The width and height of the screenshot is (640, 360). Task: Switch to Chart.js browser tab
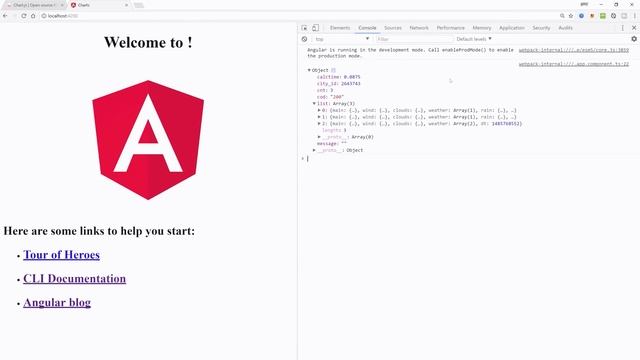[x=34, y=5]
